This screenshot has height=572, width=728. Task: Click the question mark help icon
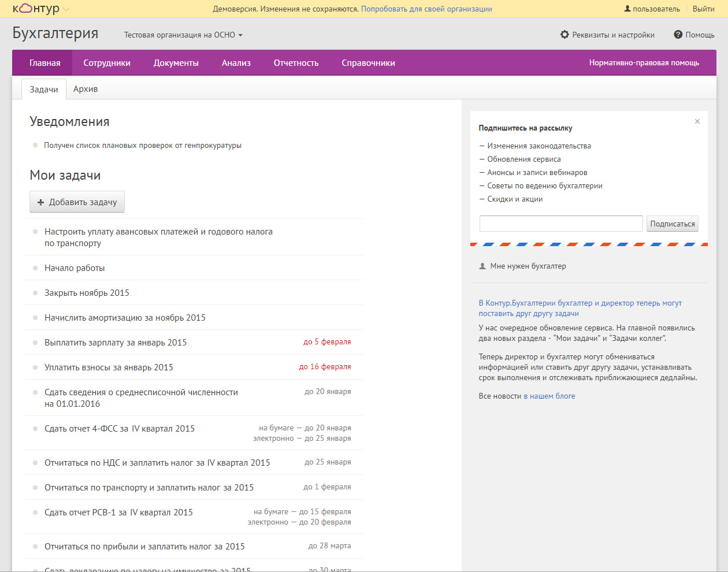point(678,35)
